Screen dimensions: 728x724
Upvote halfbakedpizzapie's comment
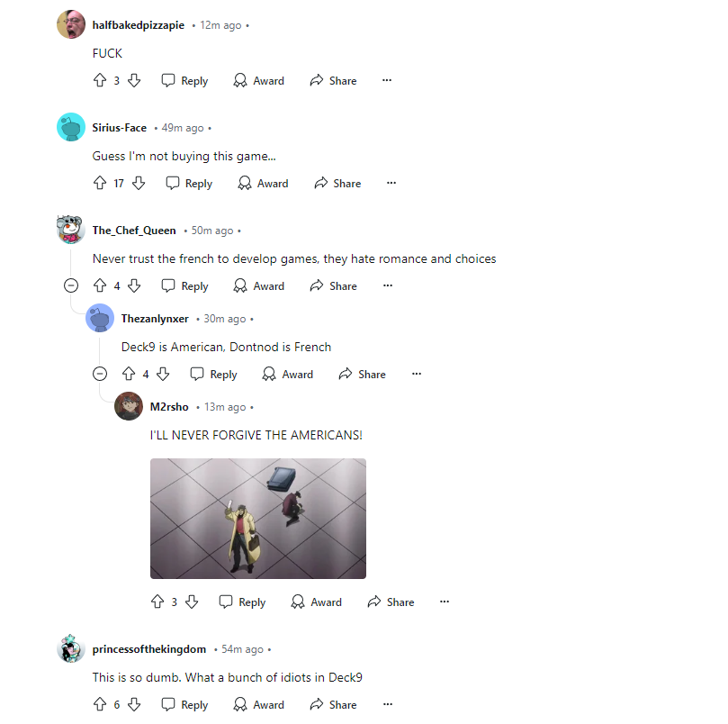click(x=100, y=80)
